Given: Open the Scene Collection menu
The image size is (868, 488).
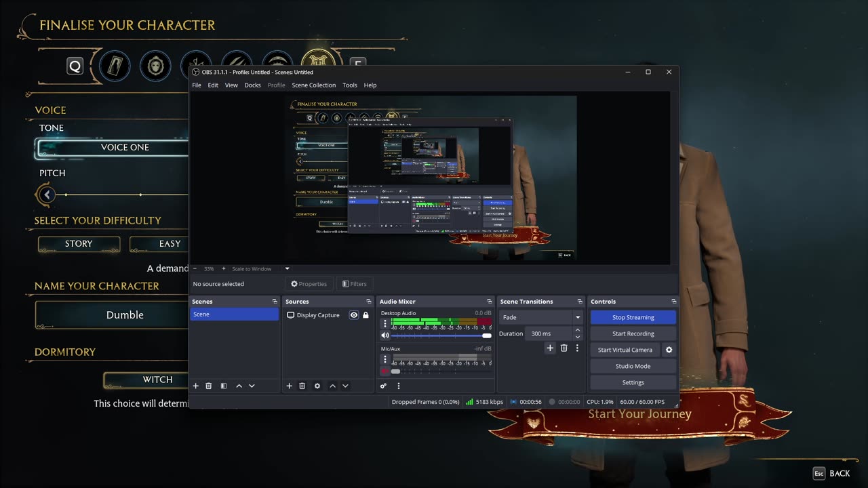Looking at the screenshot, I should pos(313,85).
